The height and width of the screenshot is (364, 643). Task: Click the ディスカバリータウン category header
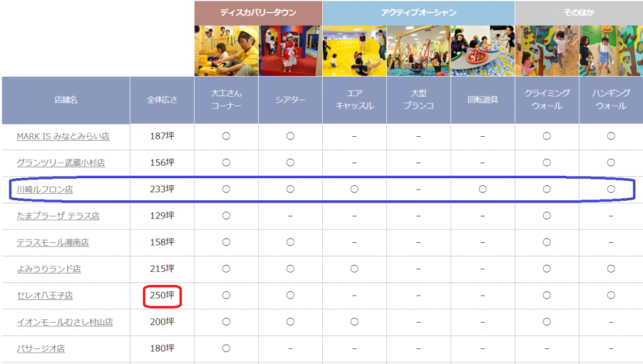258,13
